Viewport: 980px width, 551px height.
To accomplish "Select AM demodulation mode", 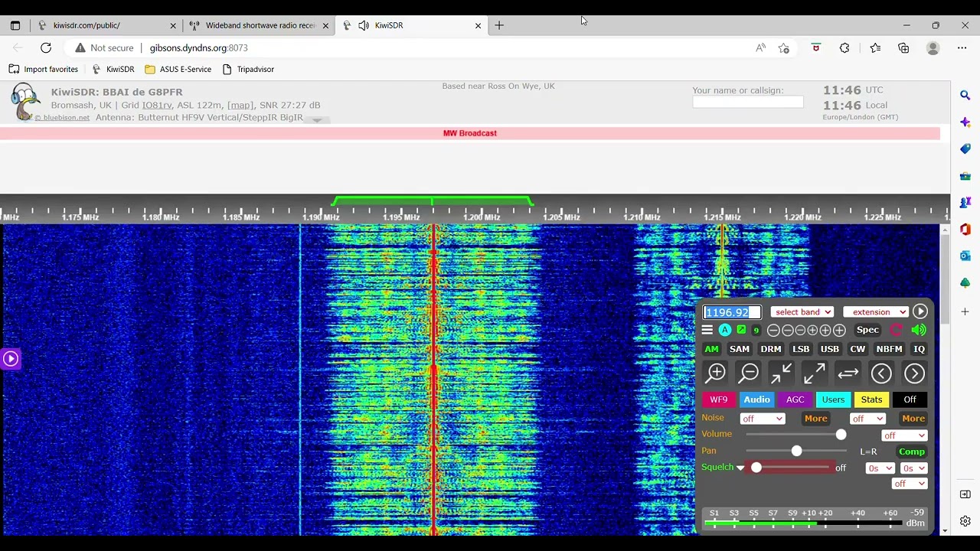I will pos(711,349).
